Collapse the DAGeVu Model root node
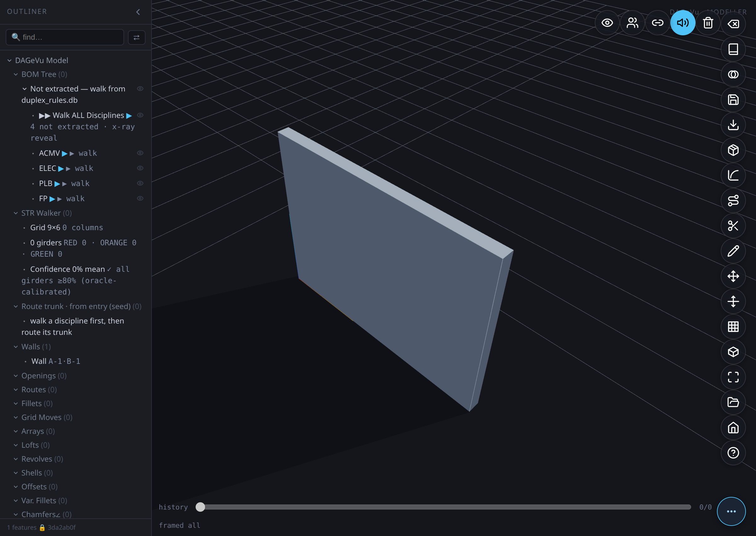This screenshot has height=536, width=756. 9,61
